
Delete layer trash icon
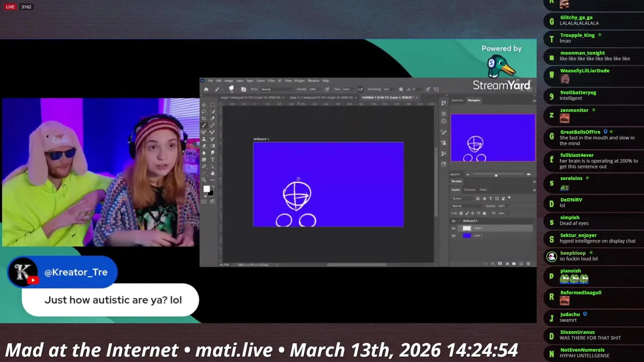(x=528, y=263)
